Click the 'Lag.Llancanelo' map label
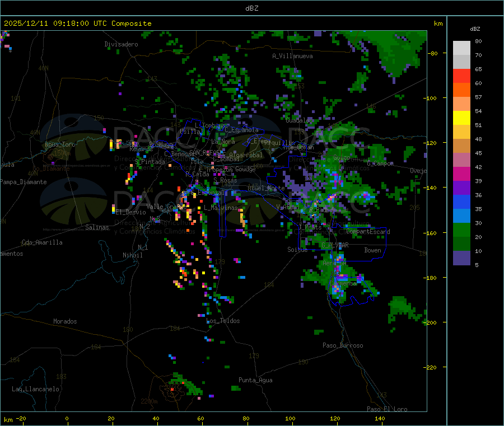Screen dimensions: 504x426 35,389
